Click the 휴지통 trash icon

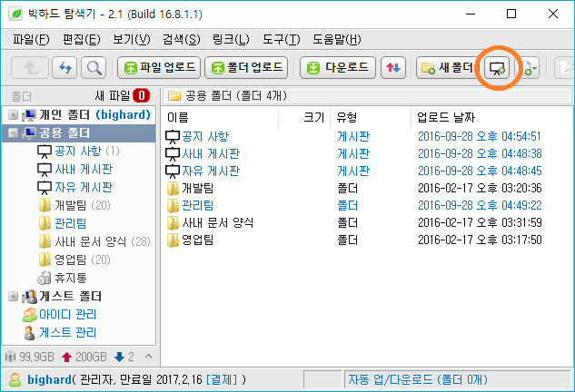[45, 278]
